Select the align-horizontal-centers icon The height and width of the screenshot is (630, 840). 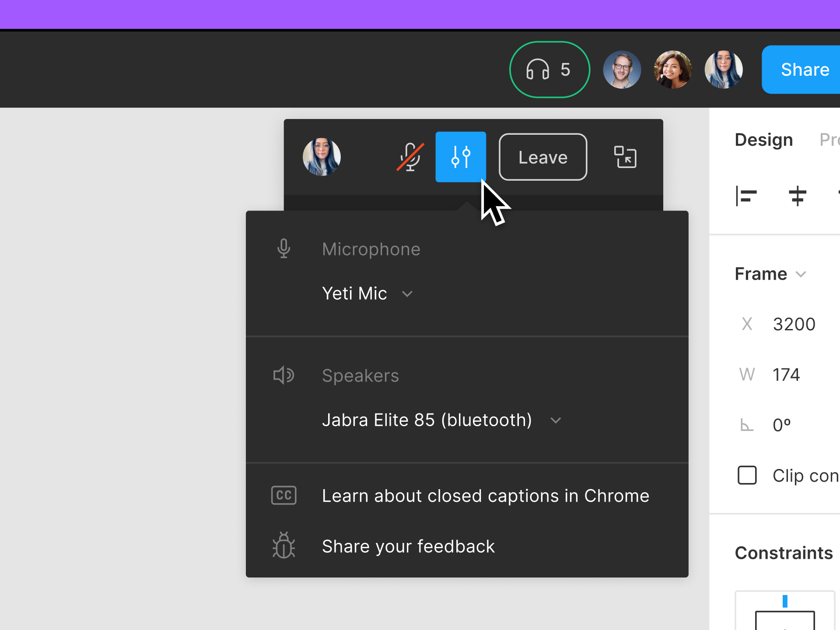pyautogui.click(x=797, y=196)
